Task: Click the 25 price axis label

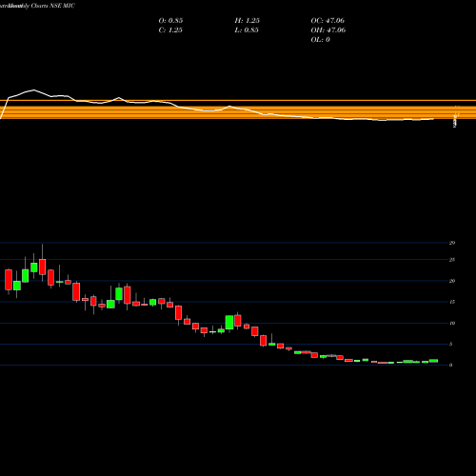Action: pyautogui.click(x=452, y=260)
